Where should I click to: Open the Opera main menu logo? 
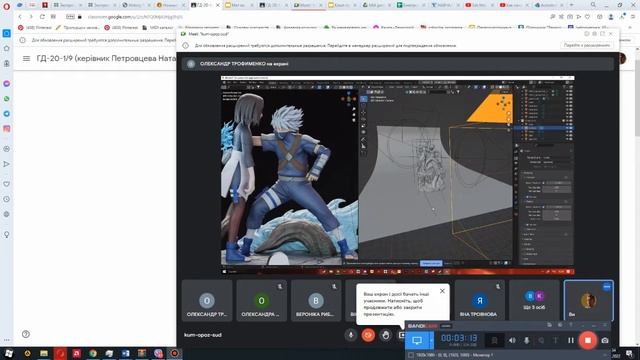6,6
